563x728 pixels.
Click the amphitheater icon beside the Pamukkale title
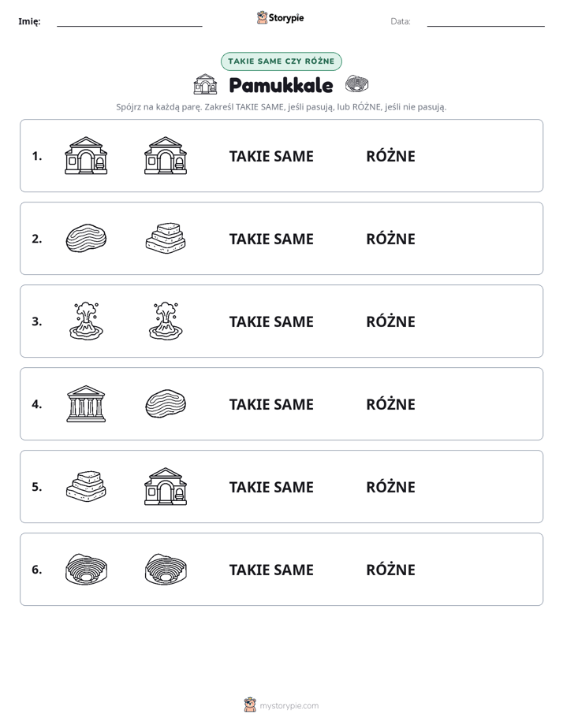[356, 84]
